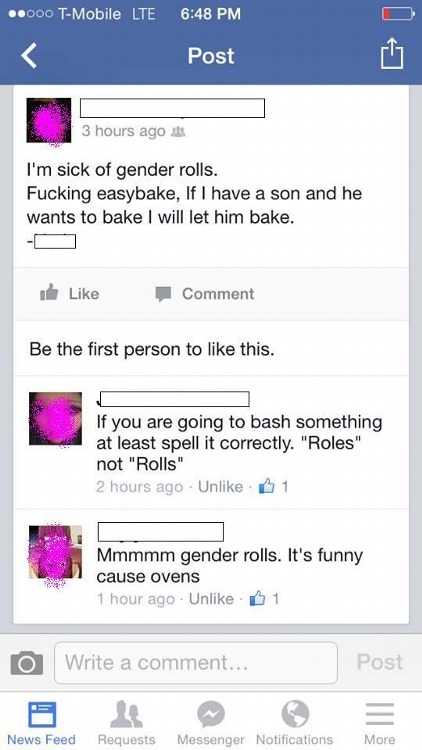This screenshot has width=422, height=750.
Task: Open the share icon in header
Action: (x=392, y=54)
